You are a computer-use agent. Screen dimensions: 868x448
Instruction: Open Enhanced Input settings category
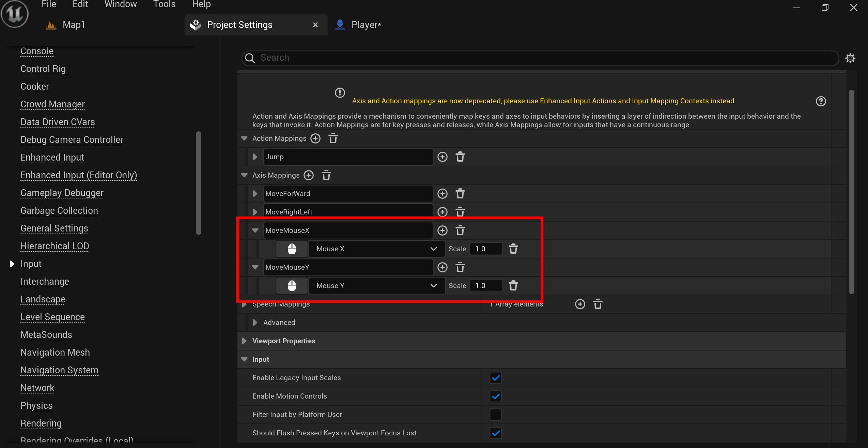pyautogui.click(x=52, y=157)
